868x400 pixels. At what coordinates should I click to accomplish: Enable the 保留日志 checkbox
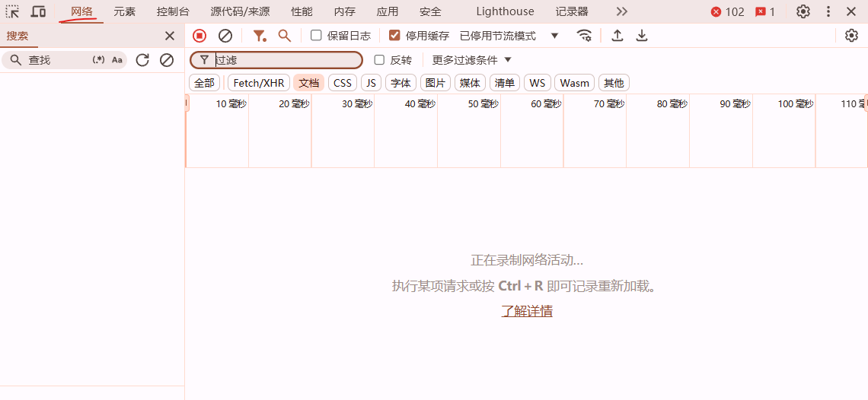[317, 36]
